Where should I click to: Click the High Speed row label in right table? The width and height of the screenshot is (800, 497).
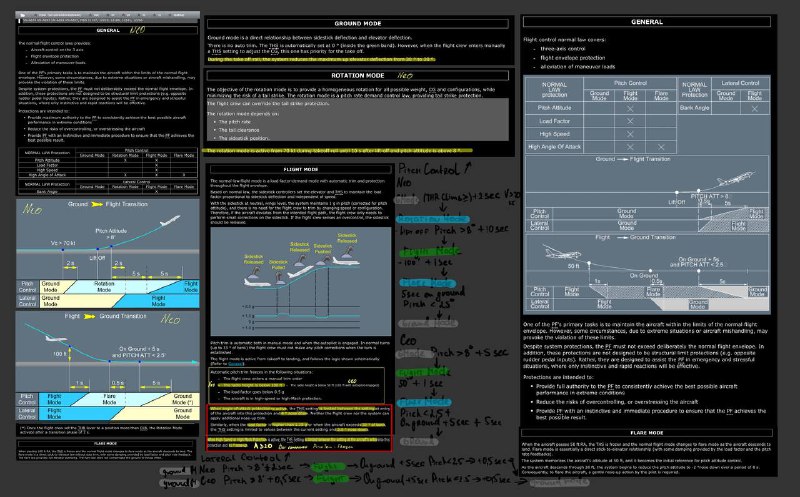tap(554, 134)
